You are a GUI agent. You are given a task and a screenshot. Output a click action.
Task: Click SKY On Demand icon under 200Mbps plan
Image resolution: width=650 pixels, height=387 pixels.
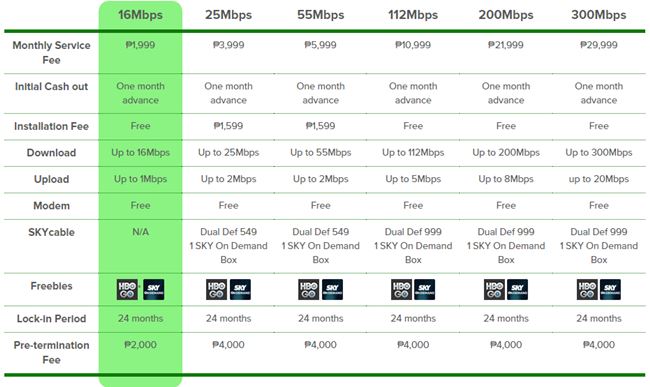tap(517, 290)
